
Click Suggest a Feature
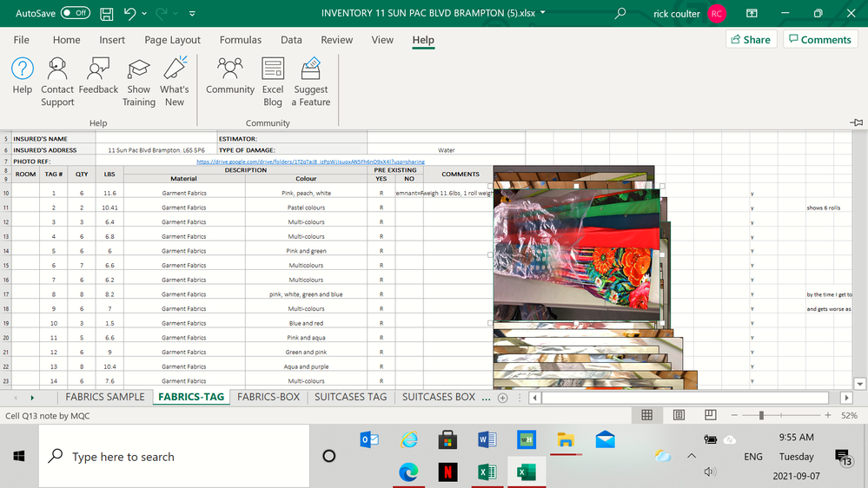coord(310,82)
